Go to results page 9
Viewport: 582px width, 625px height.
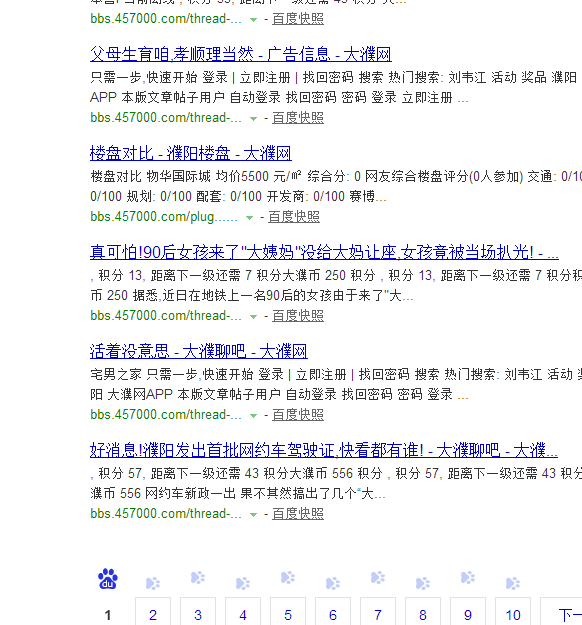coord(468,612)
